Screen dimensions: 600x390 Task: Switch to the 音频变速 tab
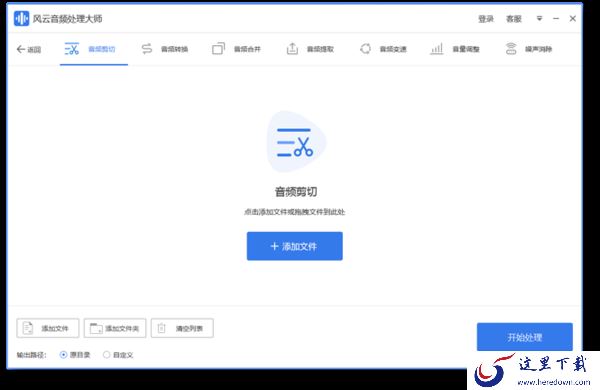point(383,49)
